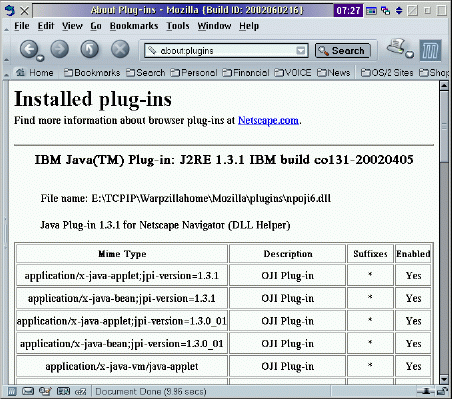Click the npoji6.dll file name line
This screenshot has width=452, height=399.
click(186, 199)
